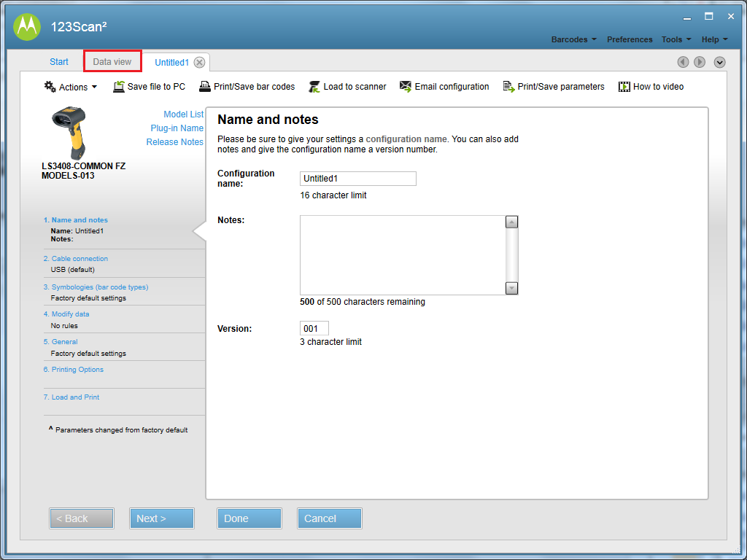Click the Print/Save parameters document icon
Screen dimensions: 747x560
click(x=508, y=87)
